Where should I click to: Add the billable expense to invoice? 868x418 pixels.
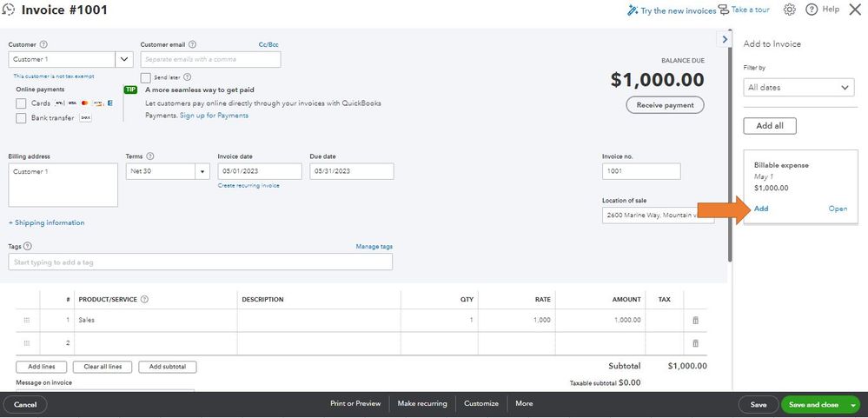[761, 209]
